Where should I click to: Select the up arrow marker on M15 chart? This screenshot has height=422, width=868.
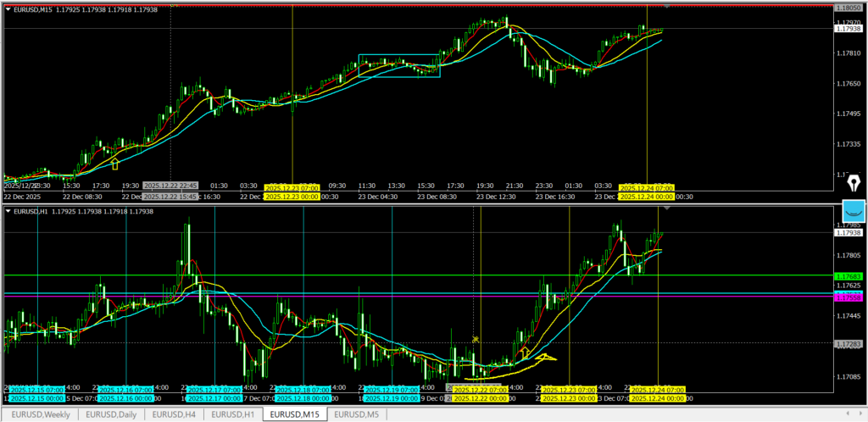115,163
